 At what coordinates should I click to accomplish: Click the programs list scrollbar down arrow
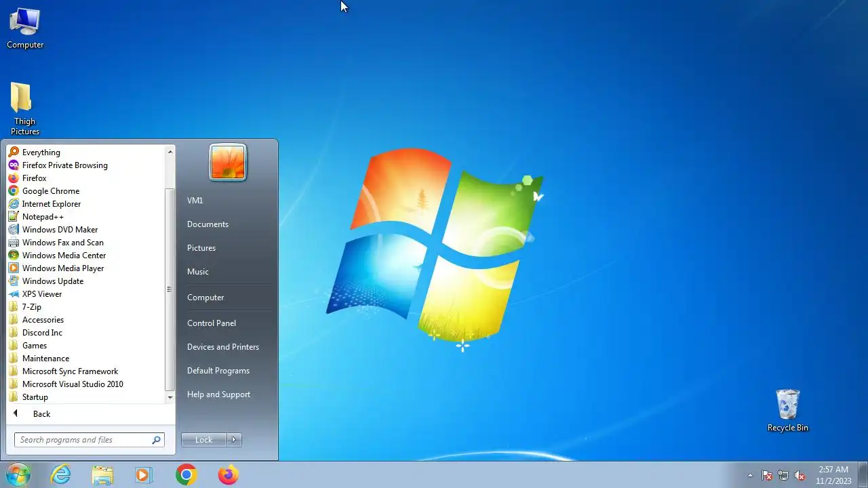(170, 398)
